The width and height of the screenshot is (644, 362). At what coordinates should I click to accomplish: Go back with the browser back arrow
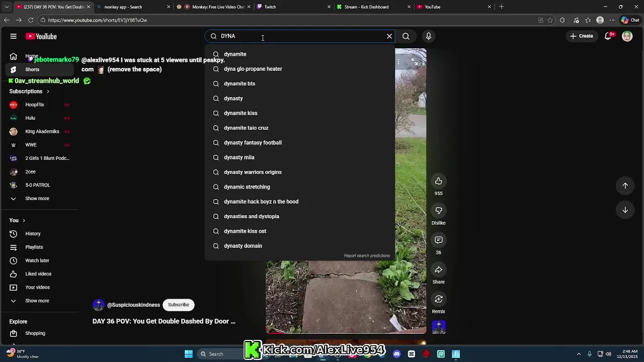click(x=7, y=20)
